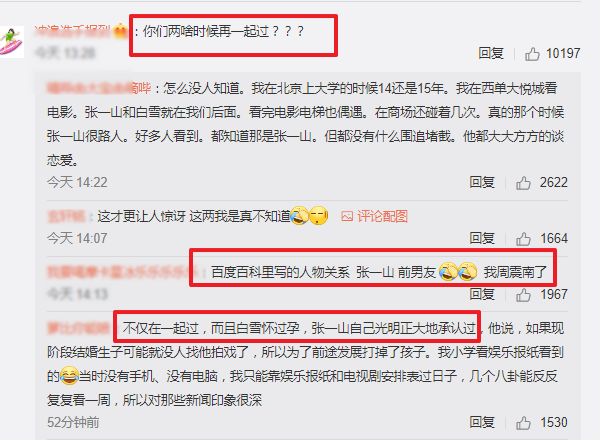This screenshot has height=440, width=600.
Task: Like the comment with 1664 likes
Action: (523, 239)
